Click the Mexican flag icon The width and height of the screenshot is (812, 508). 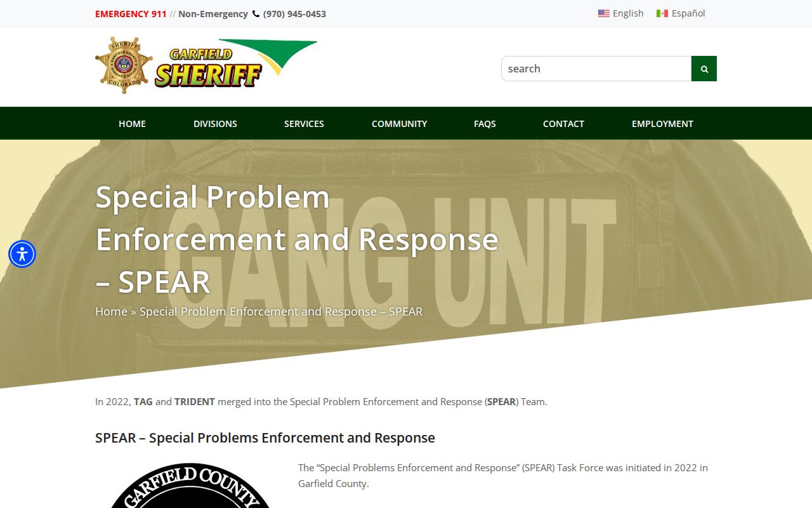662,13
